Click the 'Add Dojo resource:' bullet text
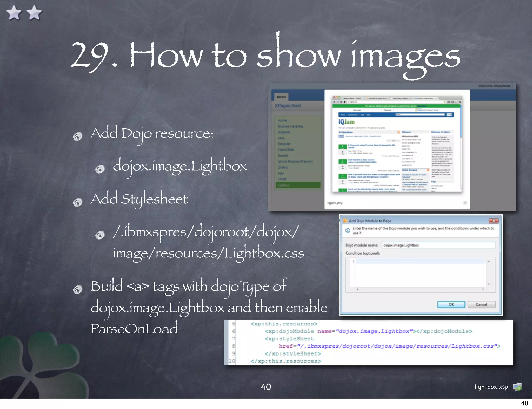 point(152,134)
